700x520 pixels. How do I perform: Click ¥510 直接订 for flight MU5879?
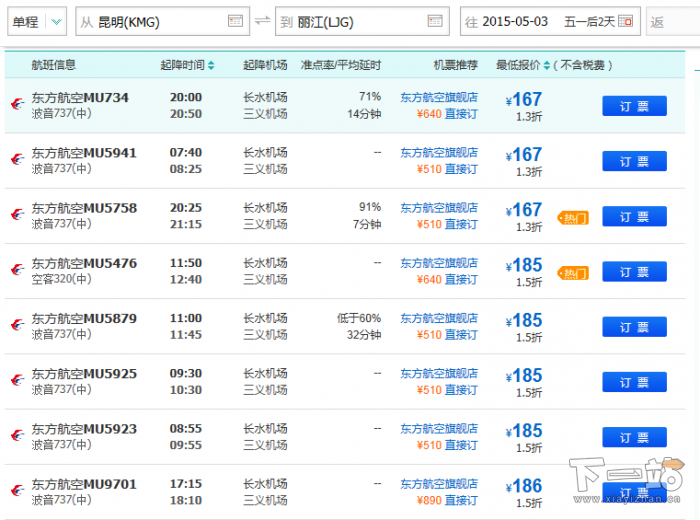pos(447,335)
